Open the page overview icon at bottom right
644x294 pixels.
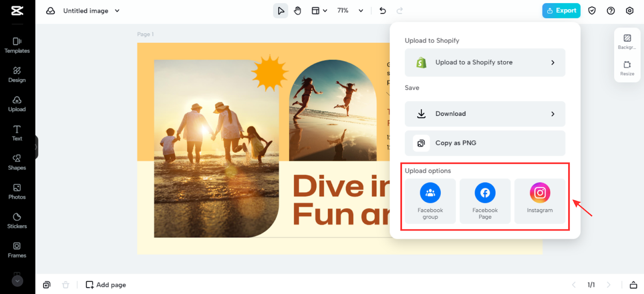(x=633, y=285)
